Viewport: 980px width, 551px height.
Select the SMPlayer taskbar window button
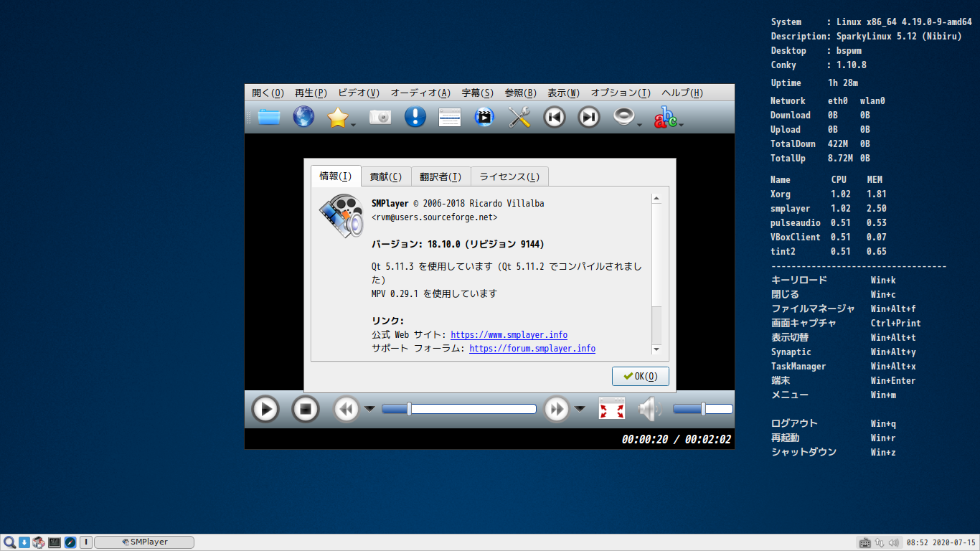point(144,542)
